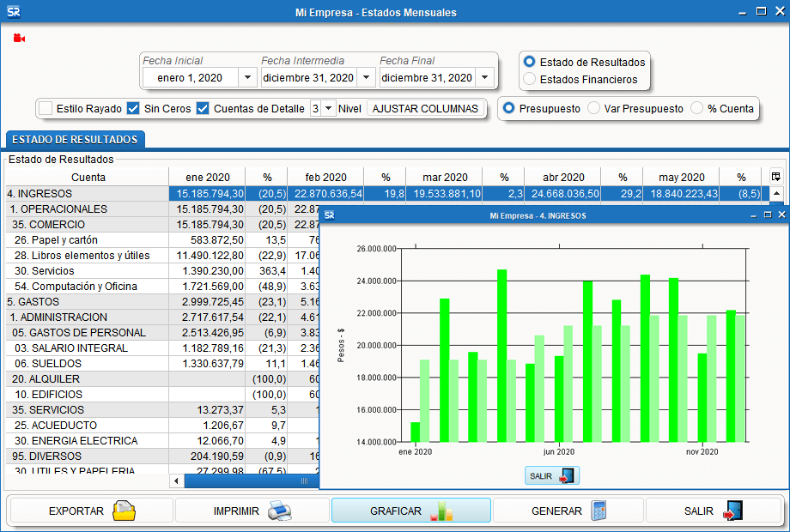Select the % Cuenta radio button

(x=696, y=108)
